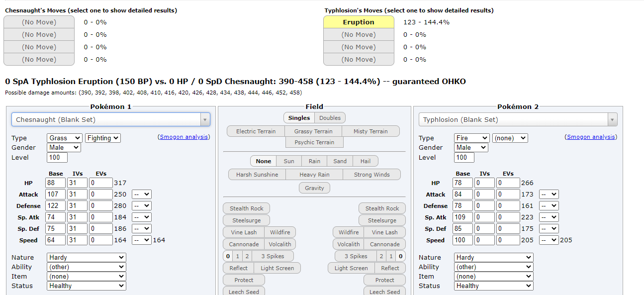Set weather to Hail
The image size is (644, 295).
pos(366,161)
